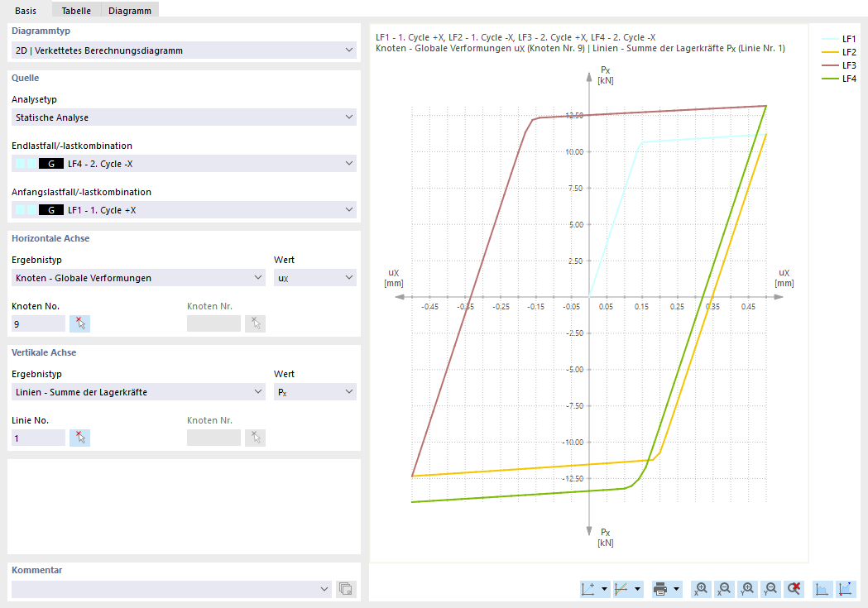Open vertical axis Ergebnistyp dropdown
This screenshot has width=868, height=608.
pos(138,392)
